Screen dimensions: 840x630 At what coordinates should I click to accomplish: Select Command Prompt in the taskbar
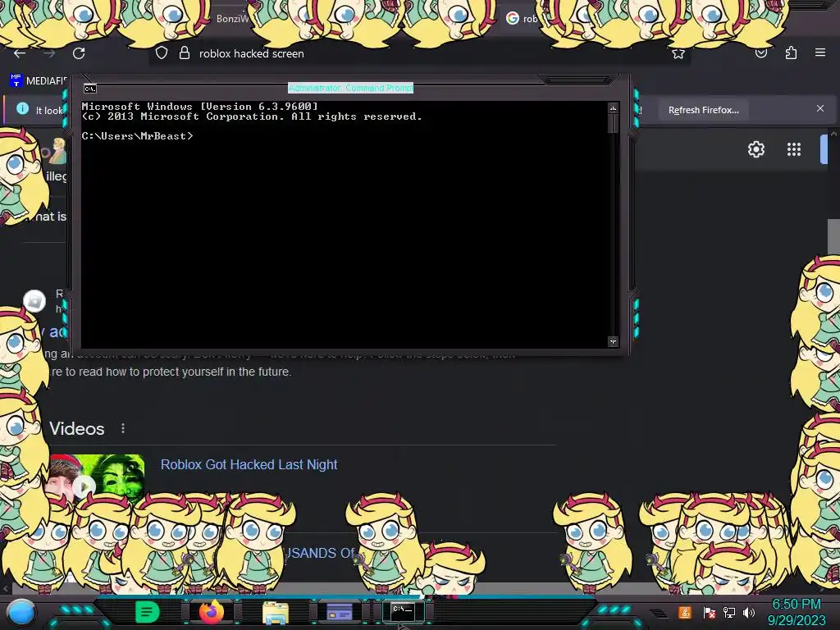click(x=403, y=611)
